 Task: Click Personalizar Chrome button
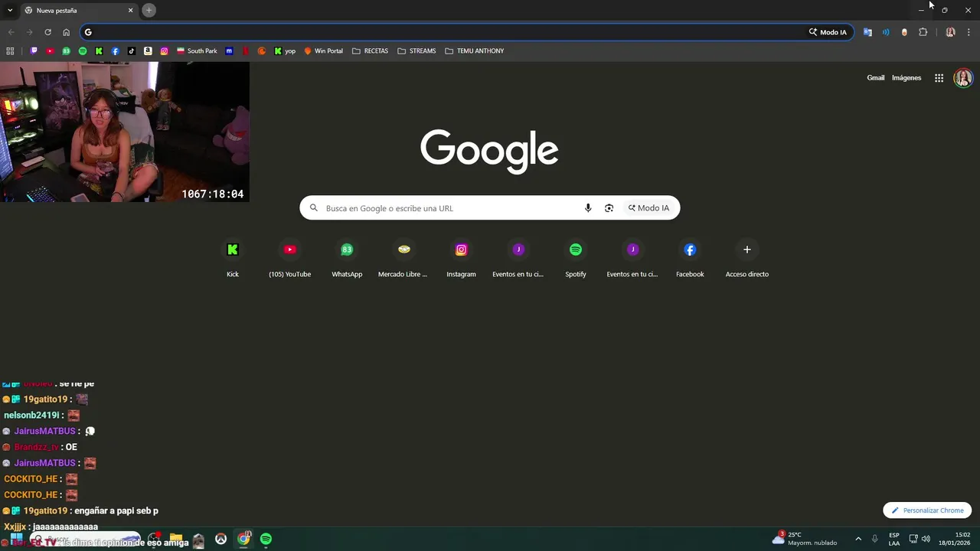(927, 510)
